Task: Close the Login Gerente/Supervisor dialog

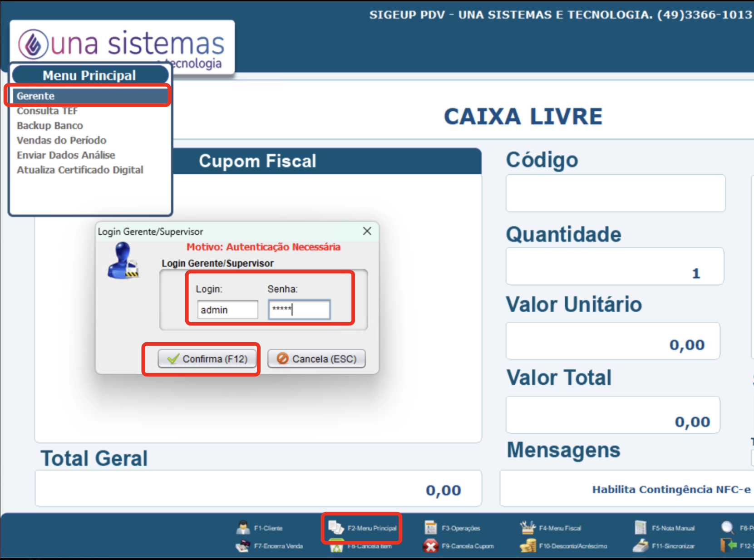Action: click(x=367, y=231)
